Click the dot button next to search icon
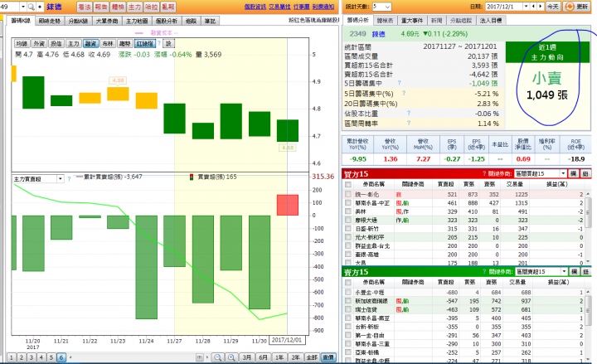597x364 pixels. pos(40,7)
